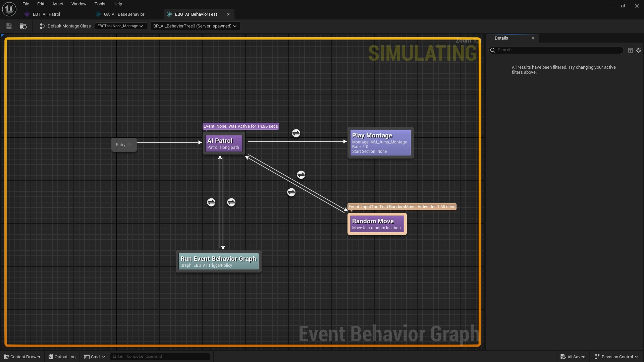
Task: Click the All Saved revision icon
Action: 563,356
